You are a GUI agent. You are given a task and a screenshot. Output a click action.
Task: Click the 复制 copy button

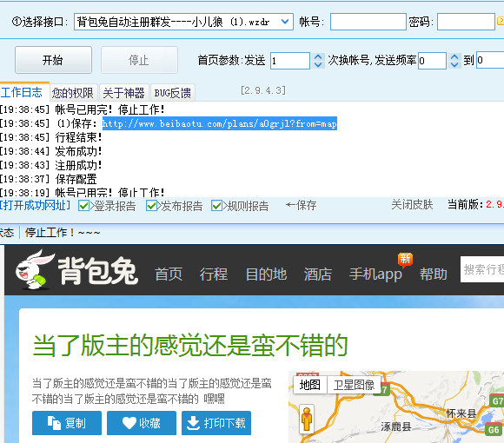click(67, 423)
